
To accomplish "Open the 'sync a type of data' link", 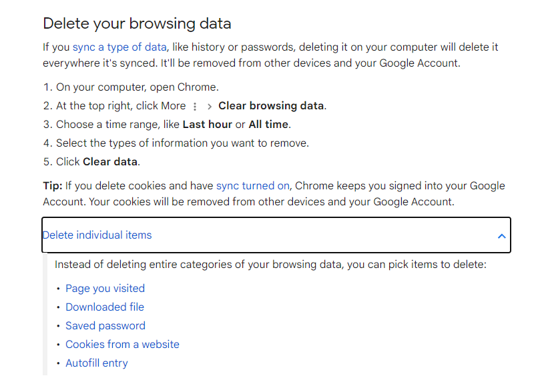I will [119, 47].
